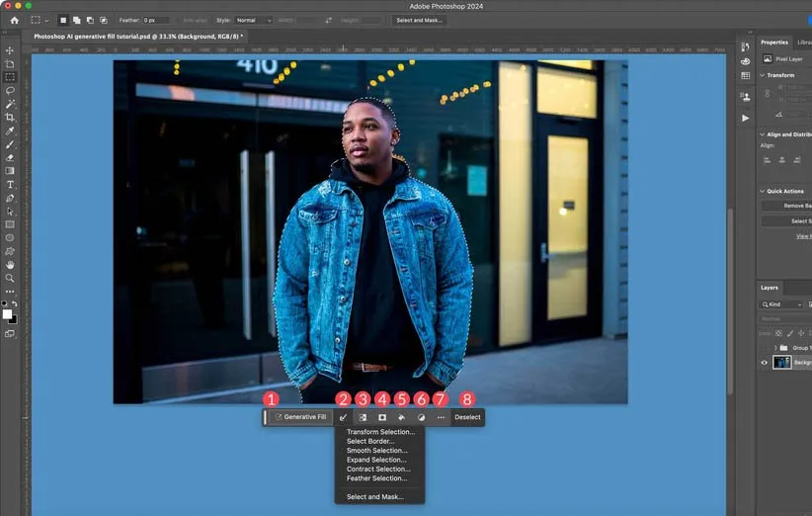Choose Expand Selection from the menu

click(x=376, y=460)
